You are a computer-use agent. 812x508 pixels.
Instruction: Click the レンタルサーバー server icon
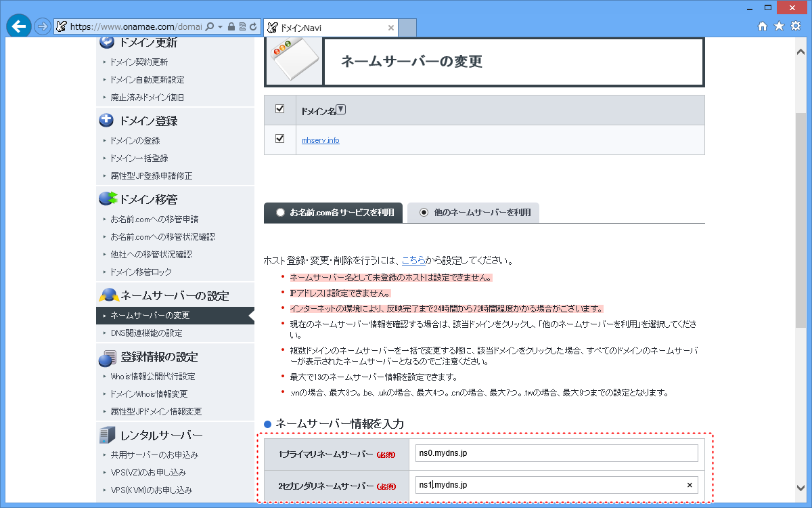(x=107, y=434)
